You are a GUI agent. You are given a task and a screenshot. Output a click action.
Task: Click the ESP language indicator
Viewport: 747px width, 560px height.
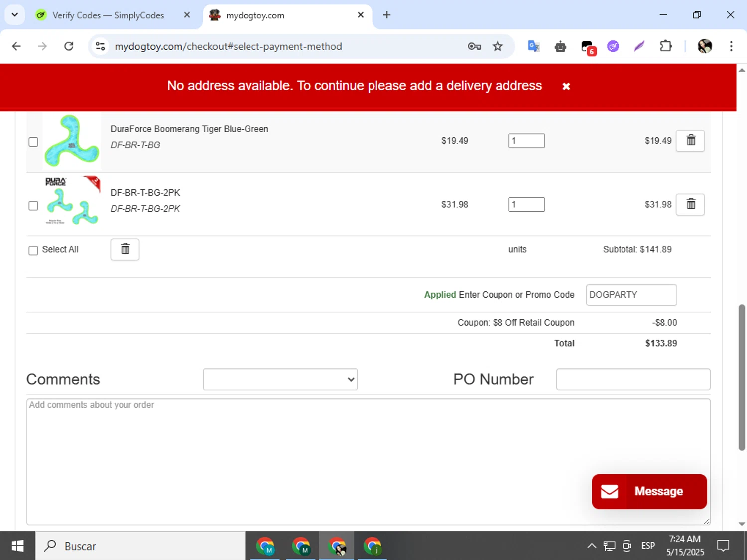click(x=648, y=546)
